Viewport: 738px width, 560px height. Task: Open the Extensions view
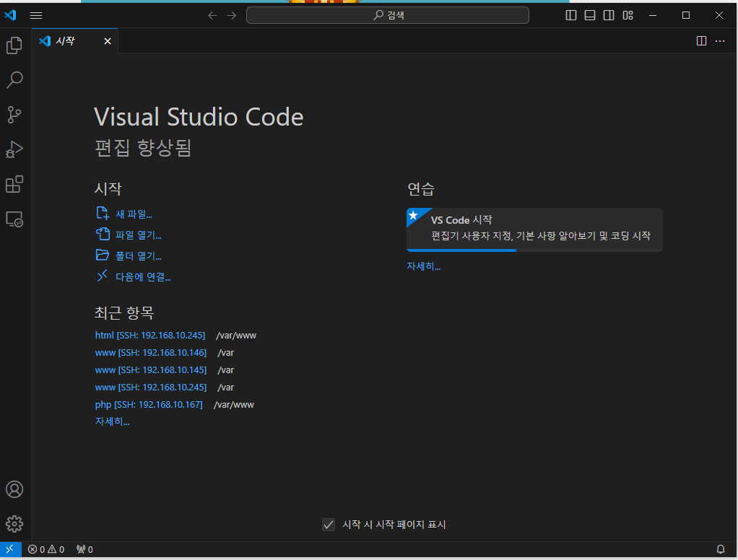[14, 184]
